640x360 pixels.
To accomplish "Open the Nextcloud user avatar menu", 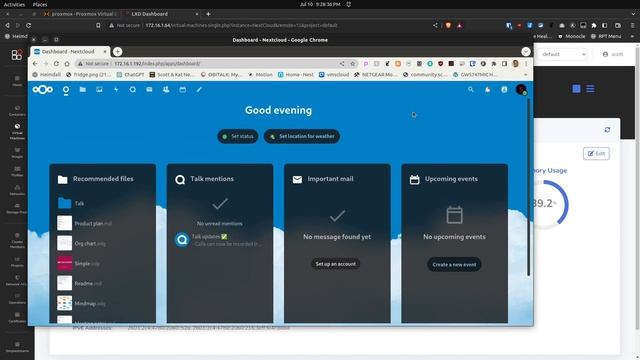I will pyautogui.click(x=521, y=89).
